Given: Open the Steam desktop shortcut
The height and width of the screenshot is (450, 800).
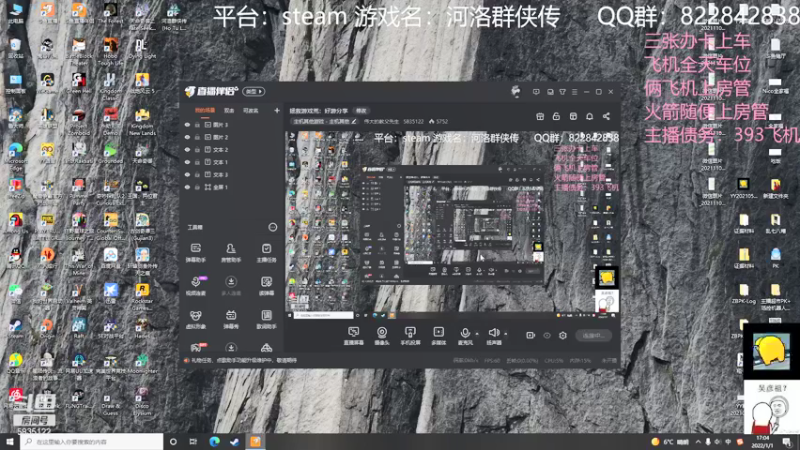Looking at the screenshot, I should pyautogui.click(x=15, y=328).
